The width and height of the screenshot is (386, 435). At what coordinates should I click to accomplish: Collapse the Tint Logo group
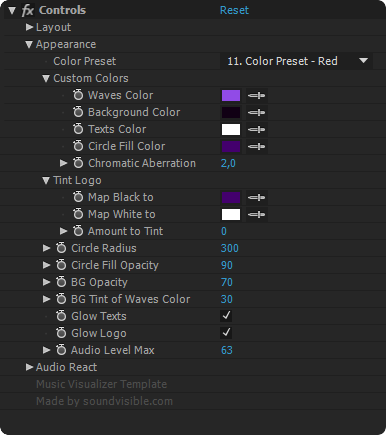coord(46,180)
